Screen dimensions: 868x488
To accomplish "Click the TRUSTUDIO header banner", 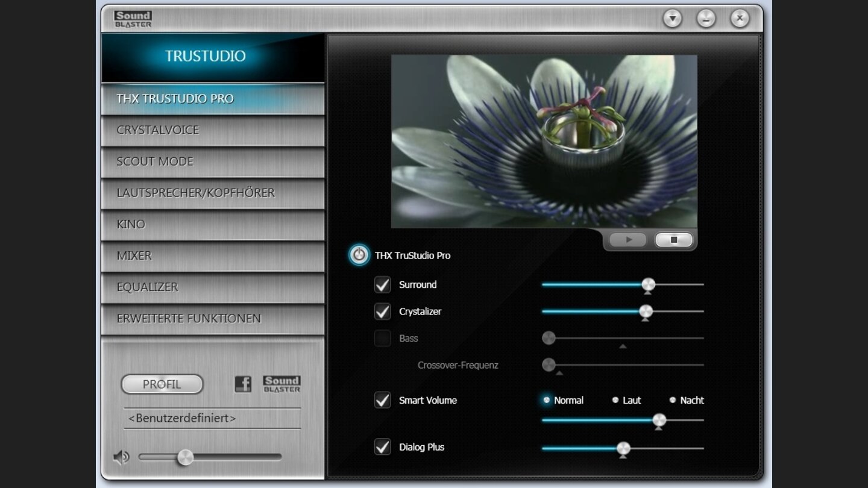I will click(213, 57).
